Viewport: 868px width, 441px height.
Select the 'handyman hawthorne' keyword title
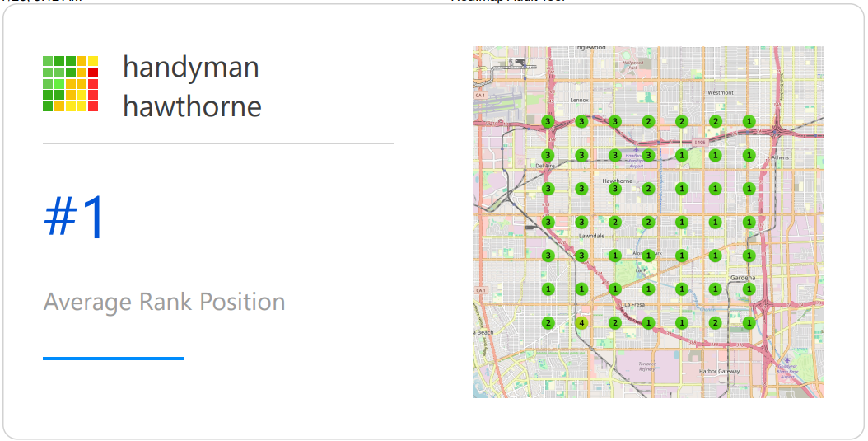click(x=192, y=87)
